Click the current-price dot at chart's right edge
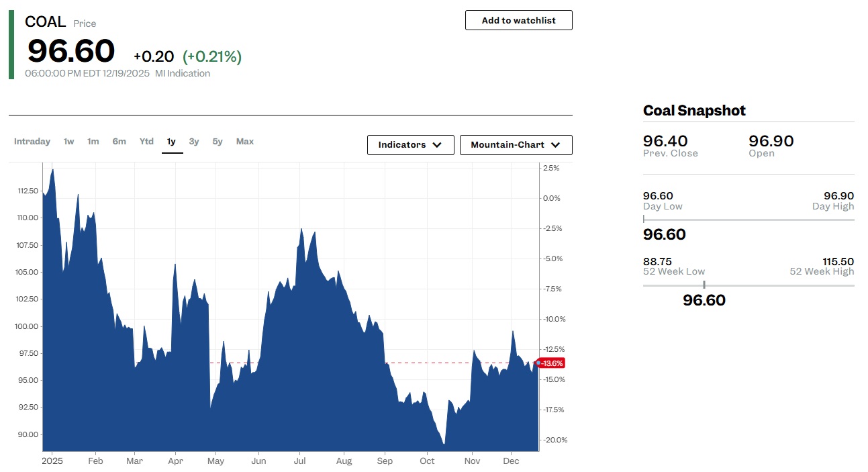This screenshot has width=868, height=472. (x=538, y=363)
